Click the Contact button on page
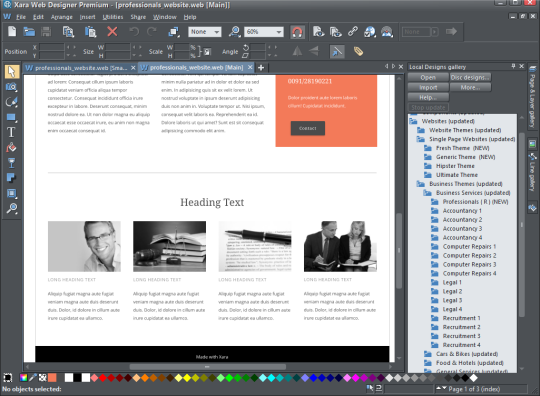The image size is (540, 396). click(x=308, y=128)
